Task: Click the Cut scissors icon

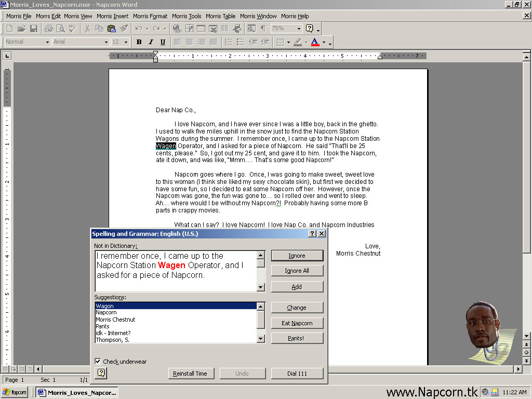Action: [87, 29]
